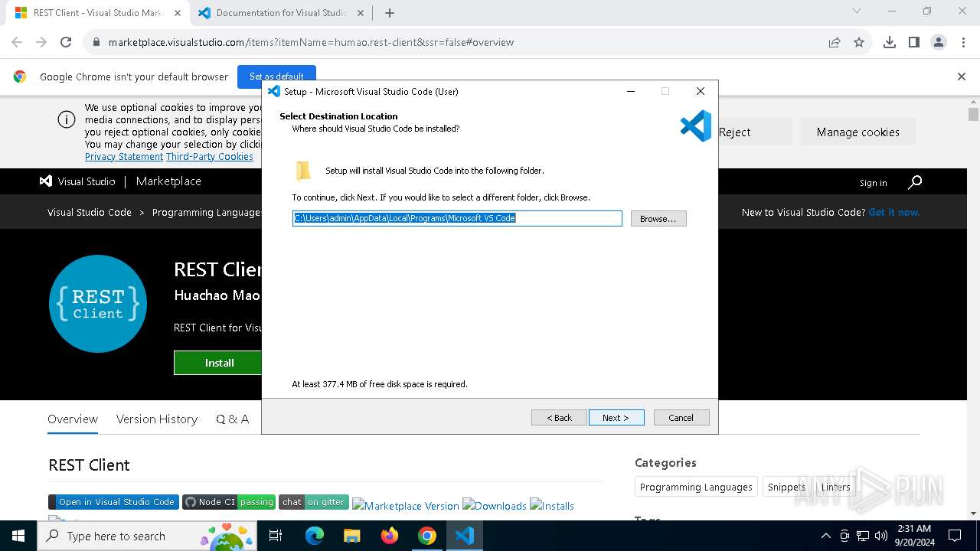
Task: Open Microsoft Edge from taskbar
Action: pos(315,536)
